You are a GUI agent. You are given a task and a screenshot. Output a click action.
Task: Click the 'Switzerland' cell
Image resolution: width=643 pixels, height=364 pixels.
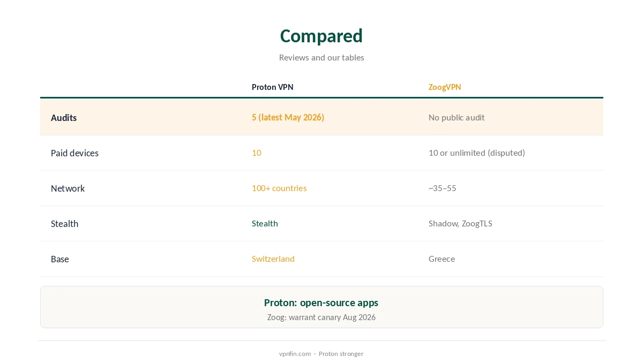[273, 259]
